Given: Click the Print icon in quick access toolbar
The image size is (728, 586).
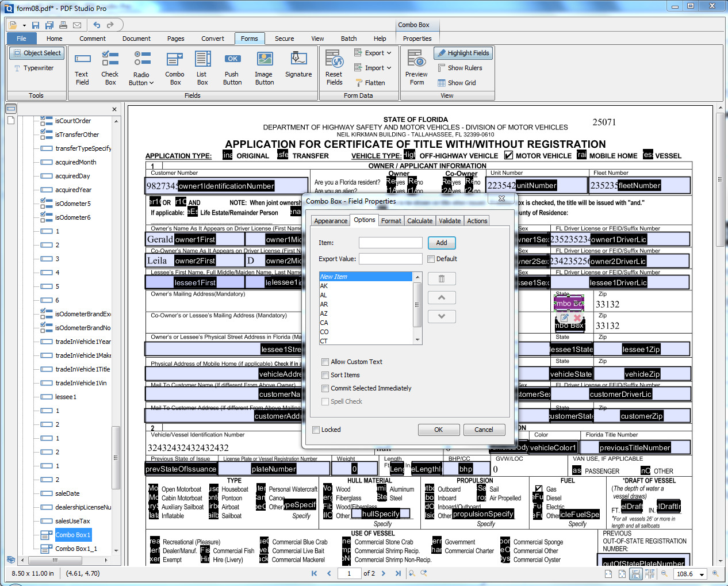Looking at the screenshot, I should (x=63, y=25).
